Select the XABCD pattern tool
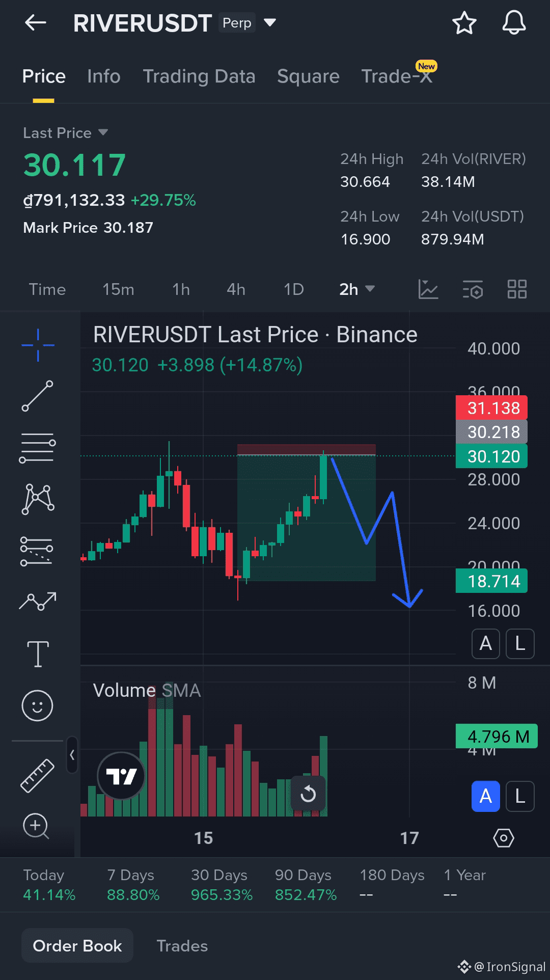This screenshot has height=980, width=550. pyautogui.click(x=38, y=499)
